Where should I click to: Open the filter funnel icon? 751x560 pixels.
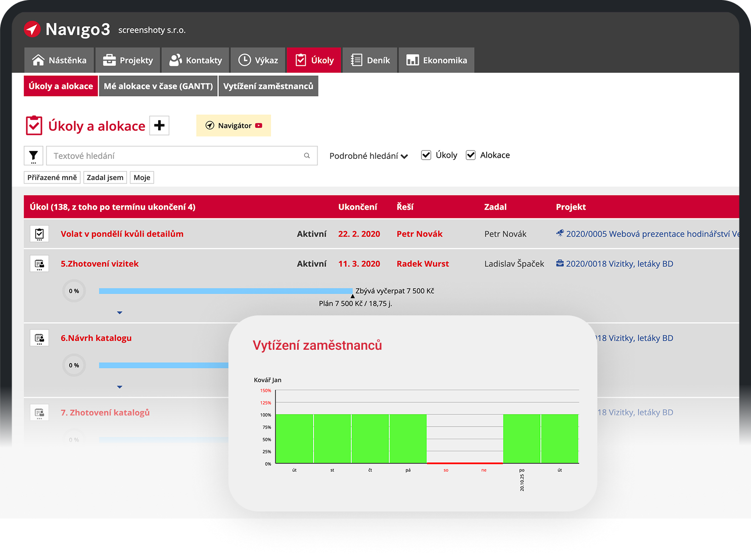pos(33,156)
